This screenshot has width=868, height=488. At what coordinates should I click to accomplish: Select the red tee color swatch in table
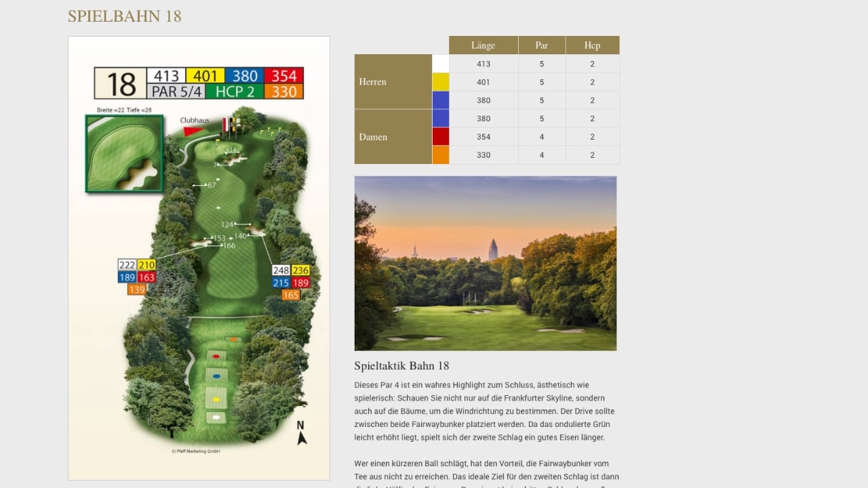click(441, 137)
